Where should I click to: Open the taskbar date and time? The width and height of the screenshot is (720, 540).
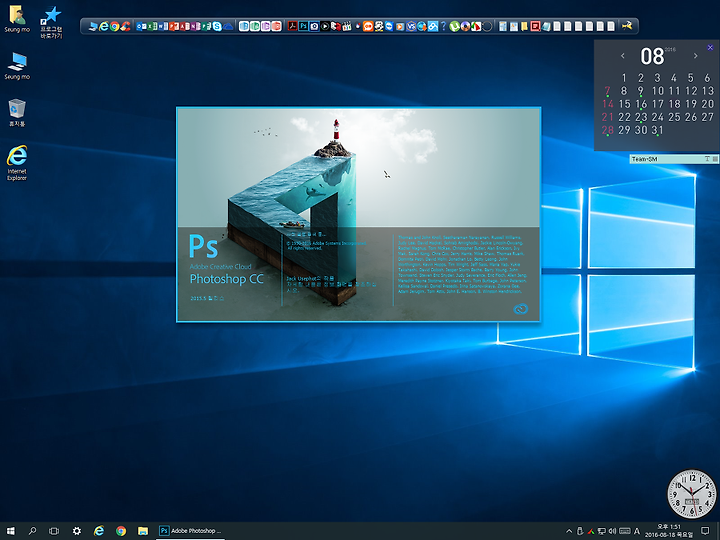[x=669, y=531]
